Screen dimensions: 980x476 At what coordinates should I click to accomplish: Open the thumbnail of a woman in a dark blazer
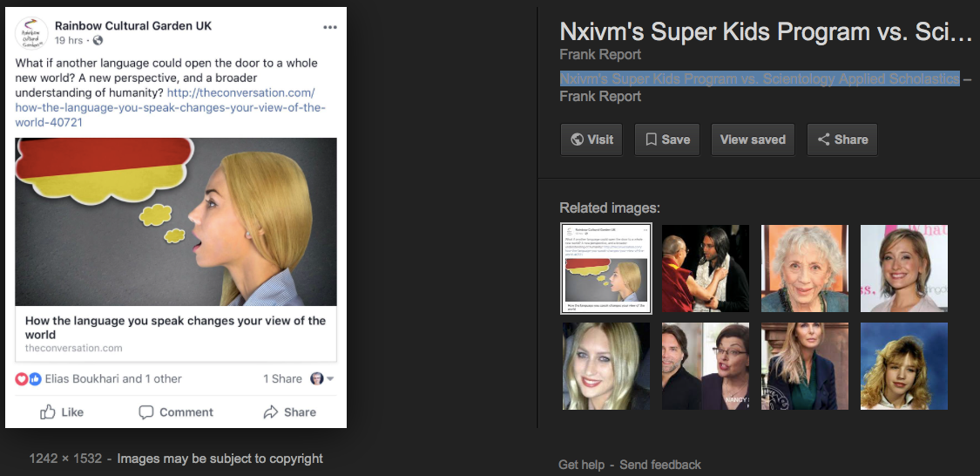click(804, 366)
